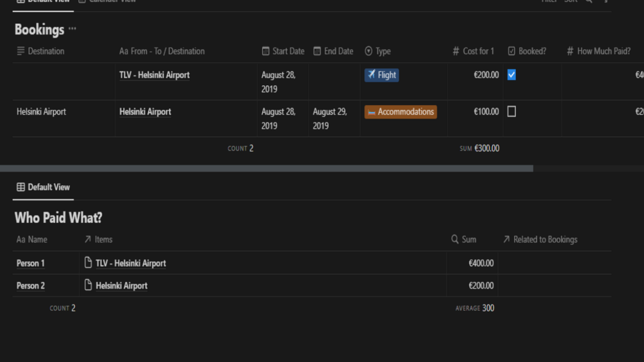This screenshot has height=362, width=644.
Task: Check Booked for the Accommodations row
Action: pyautogui.click(x=511, y=111)
